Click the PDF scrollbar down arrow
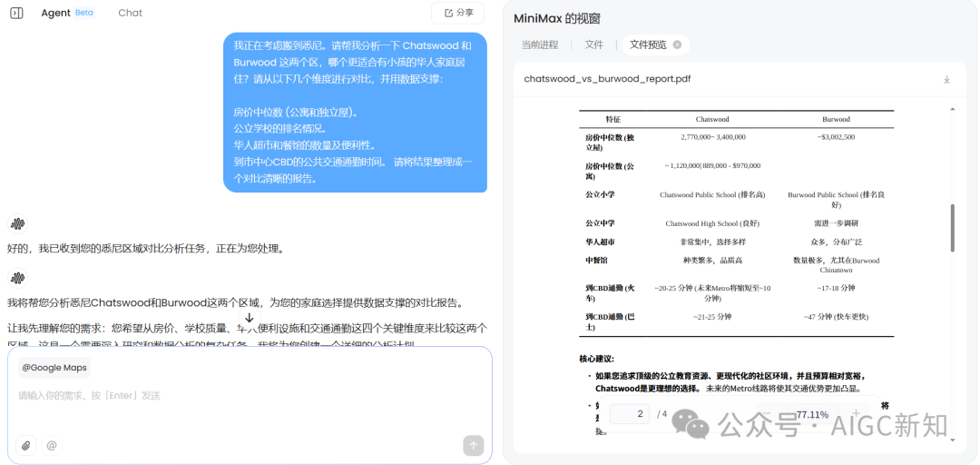Viewport: 980px width, 465px height. 953,440
